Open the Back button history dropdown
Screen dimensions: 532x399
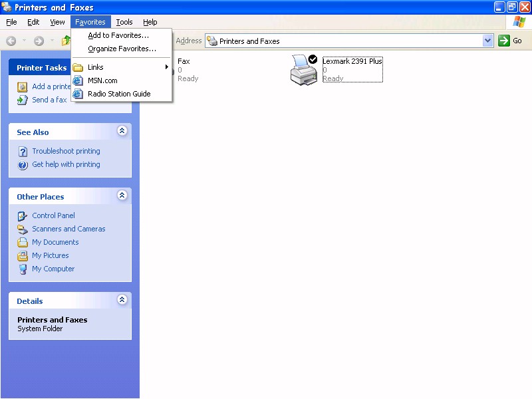[x=24, y=41]
